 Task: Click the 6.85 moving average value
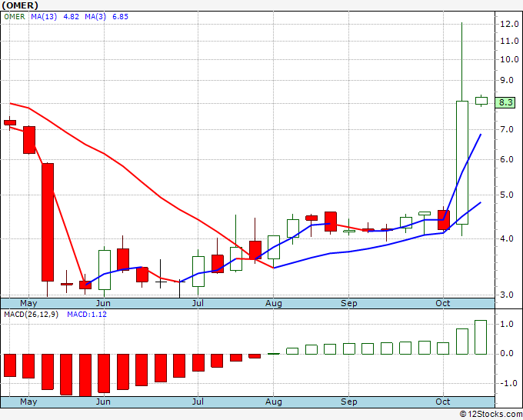point(120,17)
